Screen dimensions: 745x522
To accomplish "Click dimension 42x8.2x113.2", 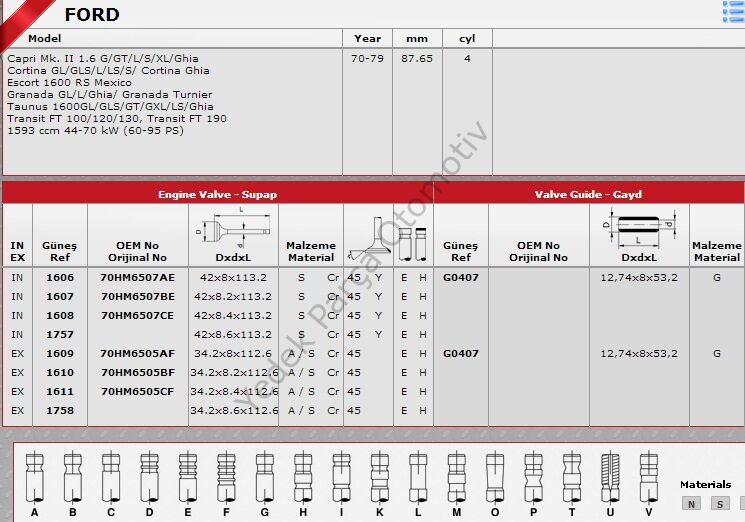I will [233, 296].
